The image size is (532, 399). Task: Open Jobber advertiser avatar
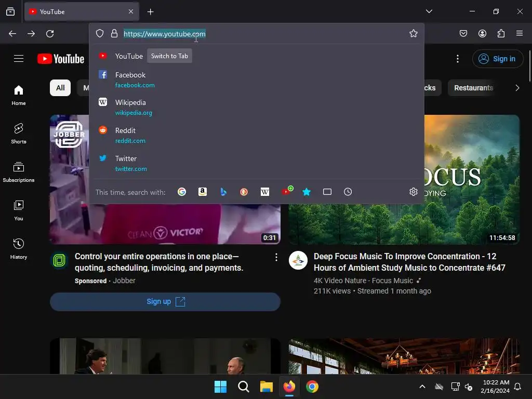59,261
